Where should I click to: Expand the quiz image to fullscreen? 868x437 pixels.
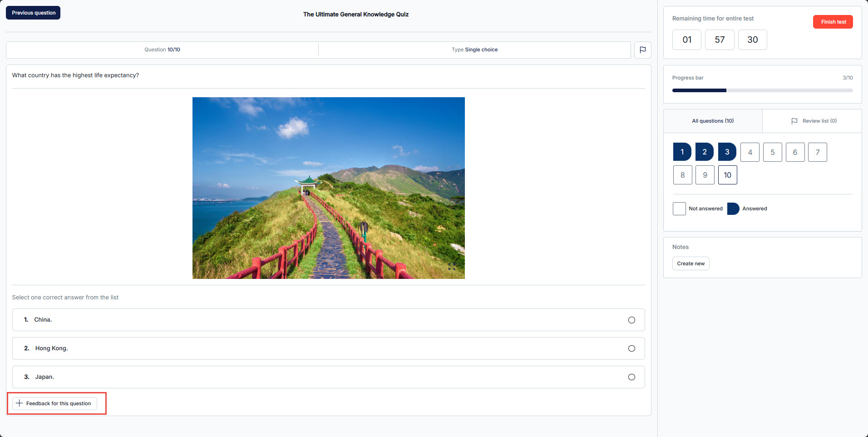(451, 267)
